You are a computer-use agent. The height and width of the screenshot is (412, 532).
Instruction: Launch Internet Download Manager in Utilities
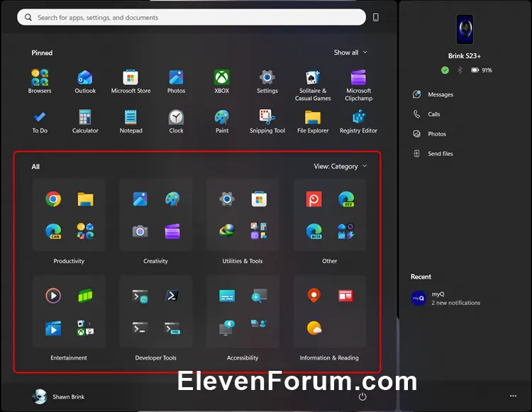pos(227,231)
